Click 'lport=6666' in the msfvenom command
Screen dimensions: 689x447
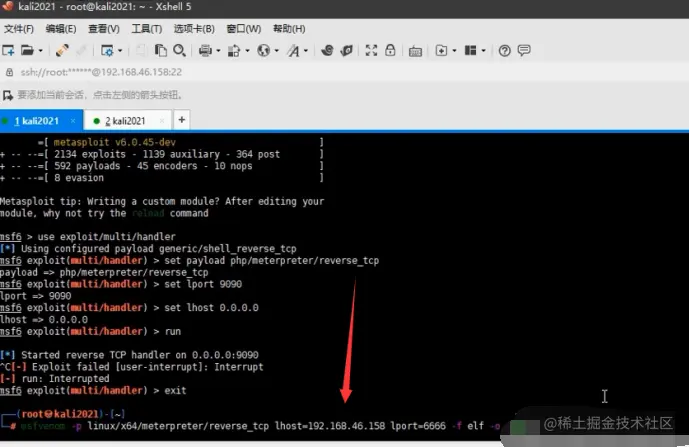[x=418, y=426]
